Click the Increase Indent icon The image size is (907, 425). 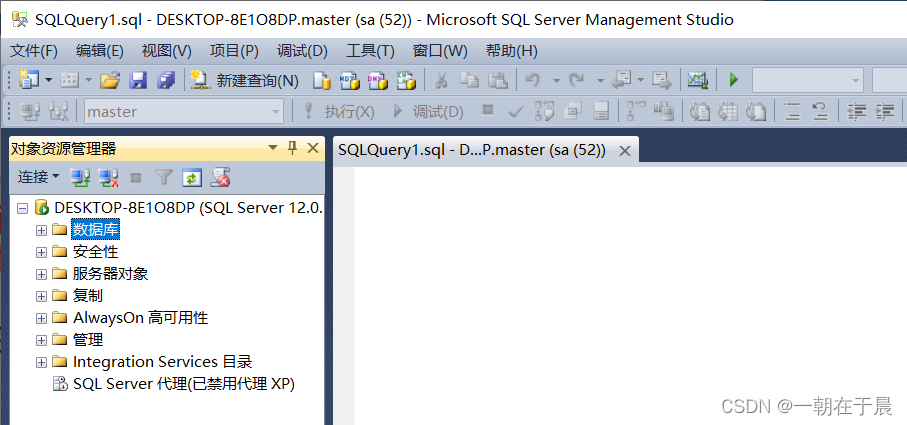coord(884,111)
